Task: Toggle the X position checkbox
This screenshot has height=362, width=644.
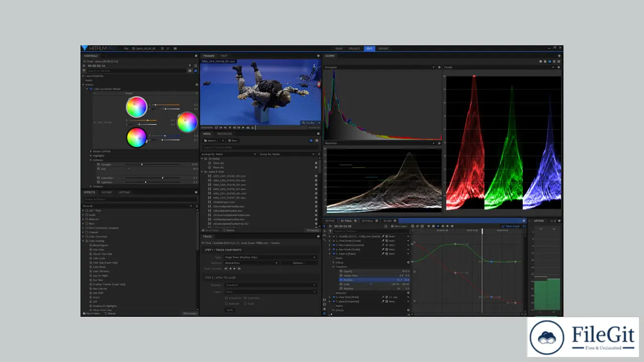Action: 226,298
